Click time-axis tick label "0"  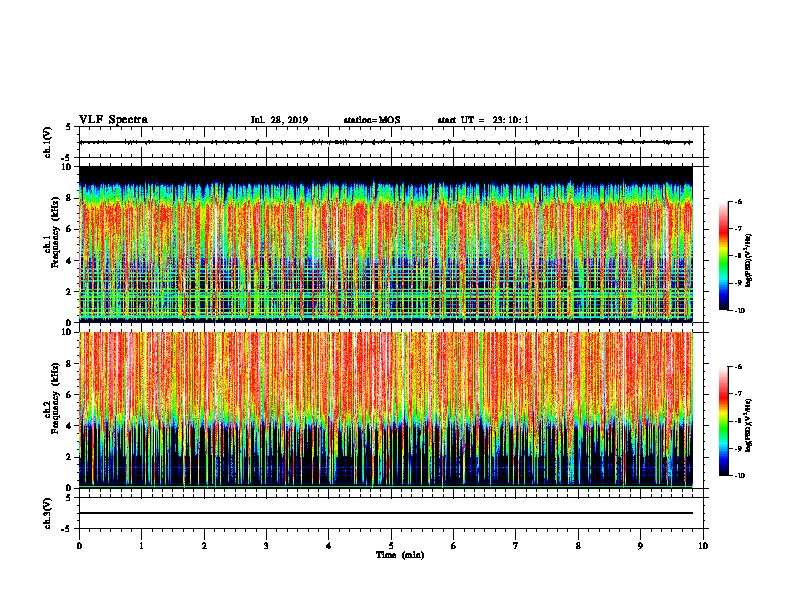click(79, 546)
